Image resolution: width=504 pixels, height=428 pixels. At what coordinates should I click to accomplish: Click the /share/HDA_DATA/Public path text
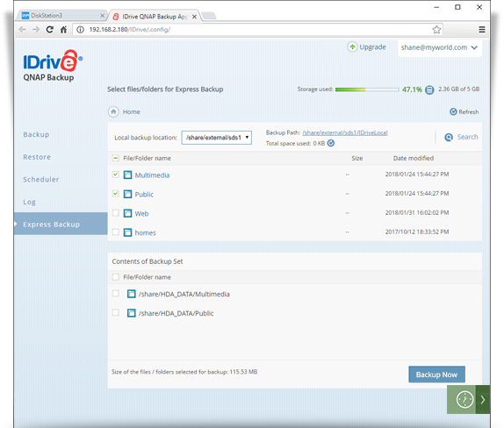click(x=176, y=313)
